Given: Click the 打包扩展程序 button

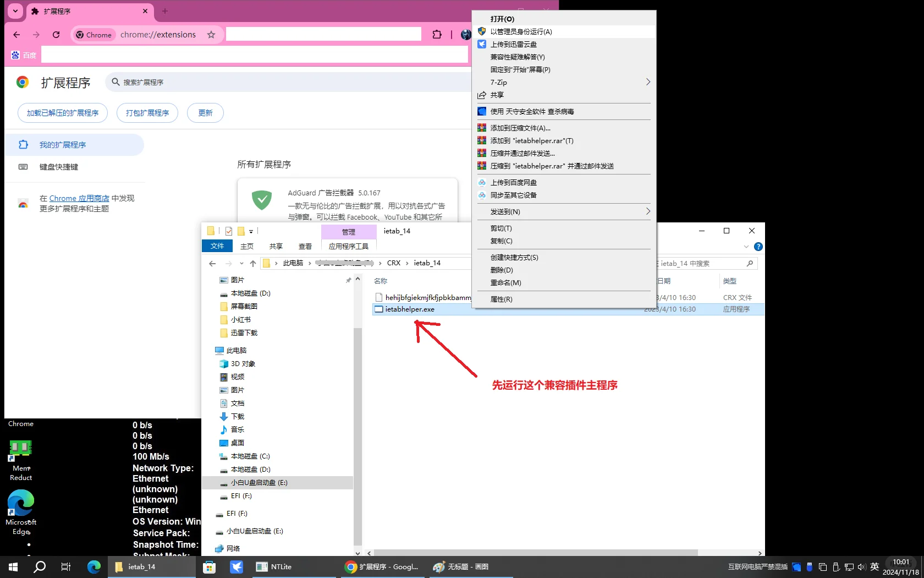Looking at the screenshot, I should pyautogui.click(x=147, y=113).
